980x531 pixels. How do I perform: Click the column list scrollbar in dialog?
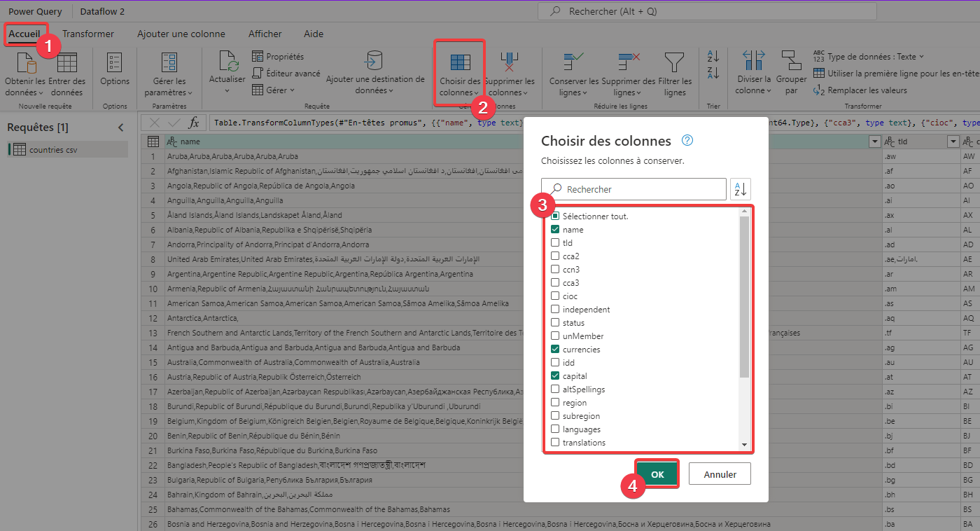pos(744,296)
